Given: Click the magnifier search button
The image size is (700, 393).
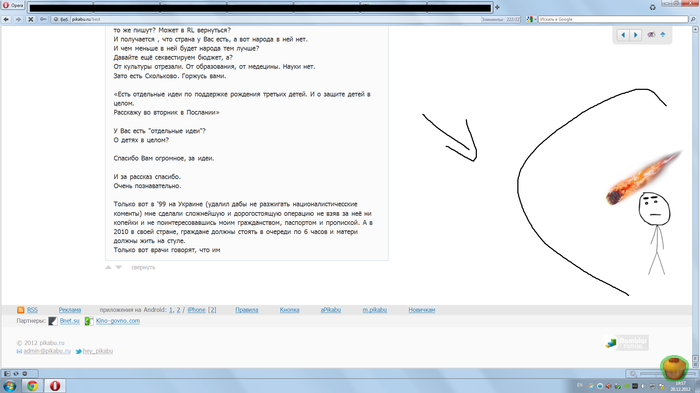Looking at the screenshot, I should 693,19.
